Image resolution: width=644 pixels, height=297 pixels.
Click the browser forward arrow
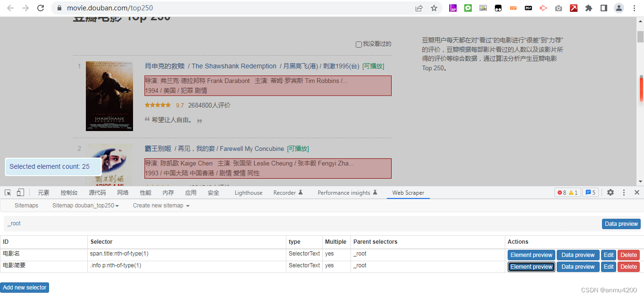click(x=25, y=8)
